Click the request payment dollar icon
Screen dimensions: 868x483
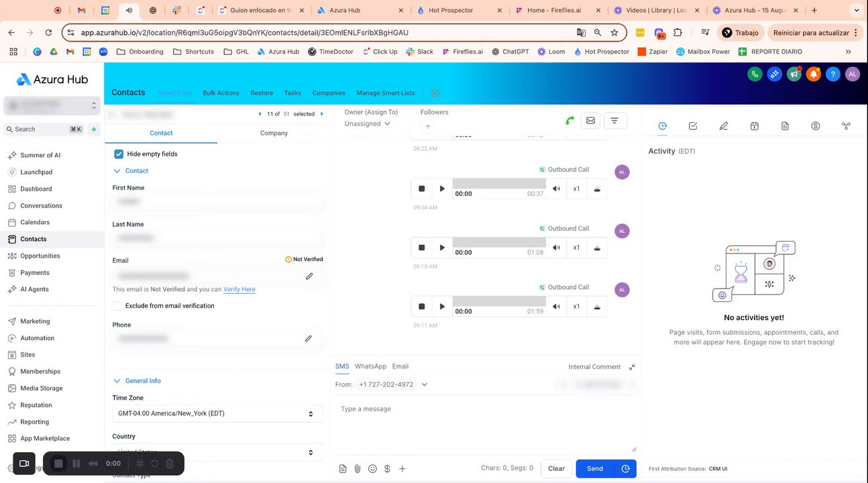(x=387, y=469)
